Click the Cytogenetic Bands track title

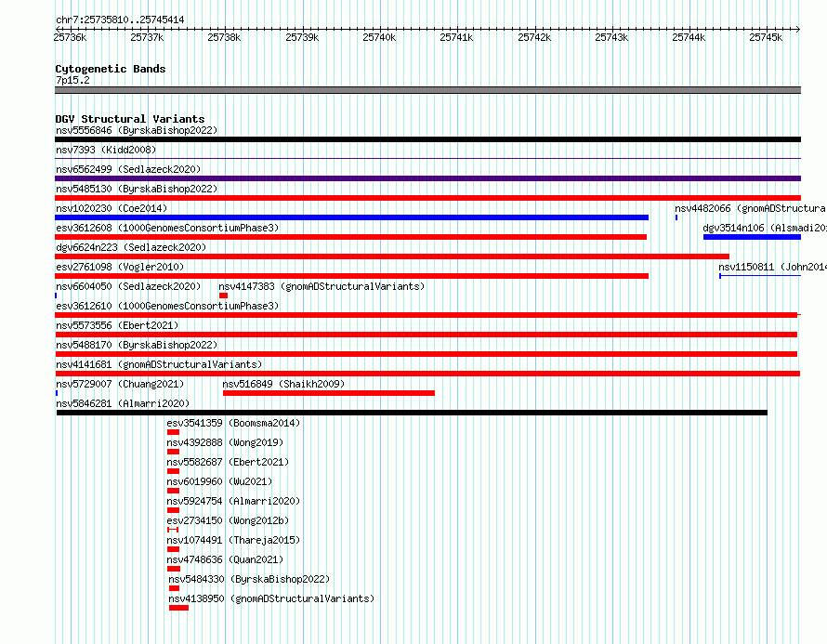[111, 69]
